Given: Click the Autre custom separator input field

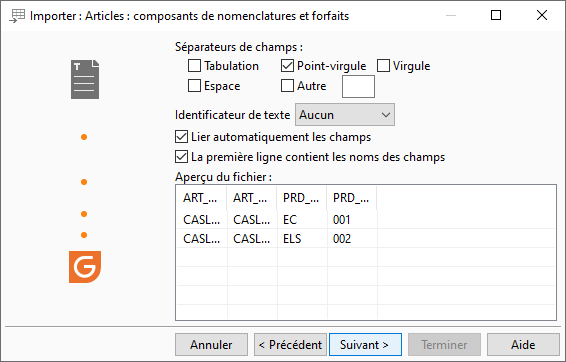Looking at the screenshot, I should point(358,87).
